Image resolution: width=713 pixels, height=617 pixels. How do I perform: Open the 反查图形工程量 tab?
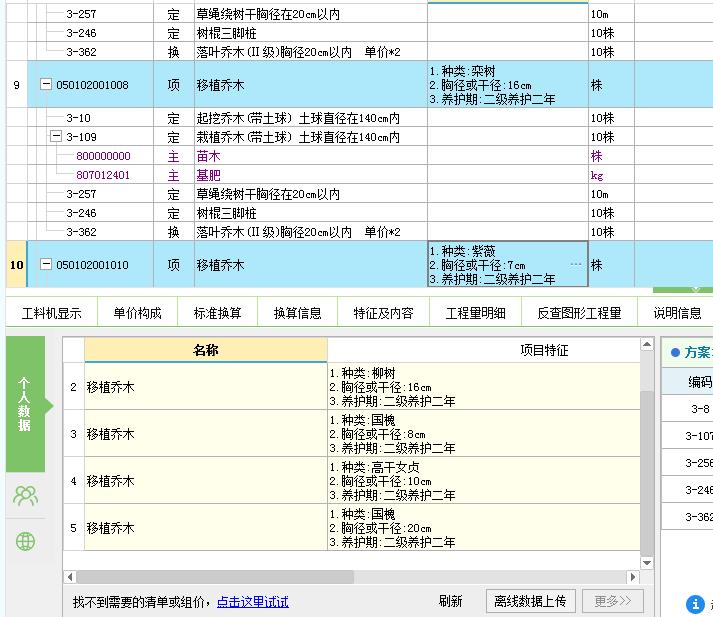[x=579, y=313]
